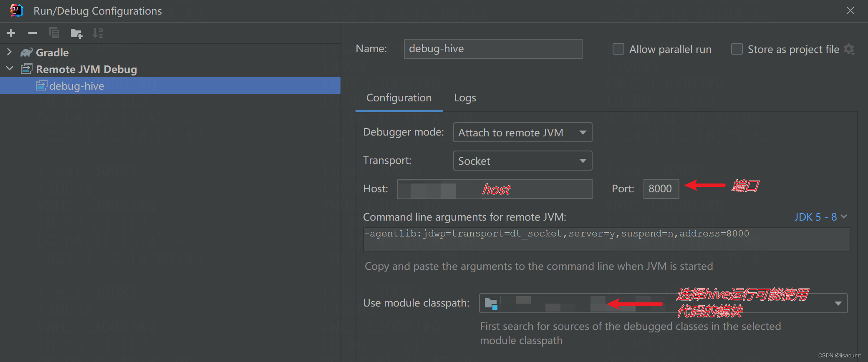Screen dimensions: 868x362
Task: Click the Gradle elephant icon
Action: point(27,53)
